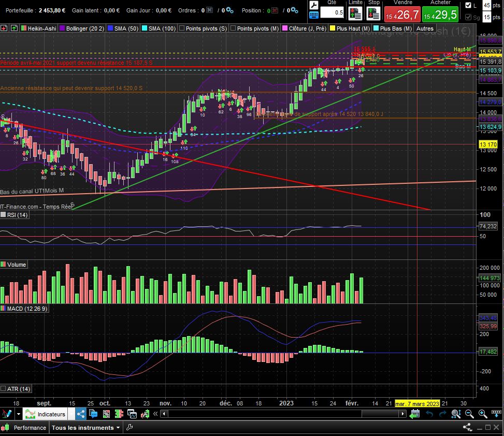Click the keyboard download icon in bottom toolbar
This screenshot has width=504, height=436.
(x=496, y=413)
